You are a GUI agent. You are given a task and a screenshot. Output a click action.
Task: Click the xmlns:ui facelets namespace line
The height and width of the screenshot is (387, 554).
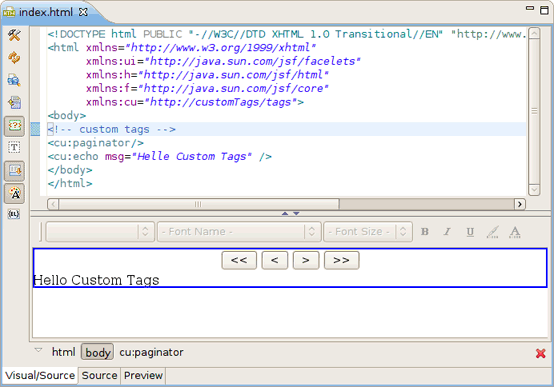point(223,61)
